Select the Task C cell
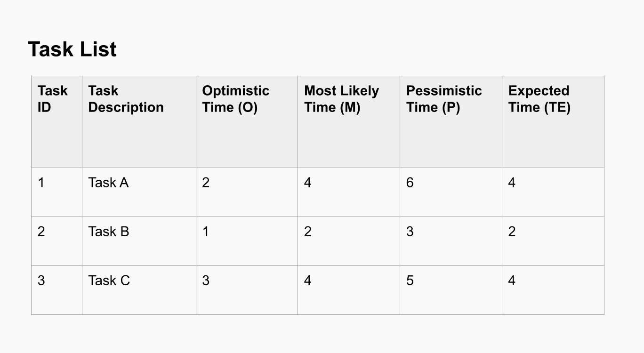The width and height of the screenshot is (644, 353). click(x=109, y=281)
